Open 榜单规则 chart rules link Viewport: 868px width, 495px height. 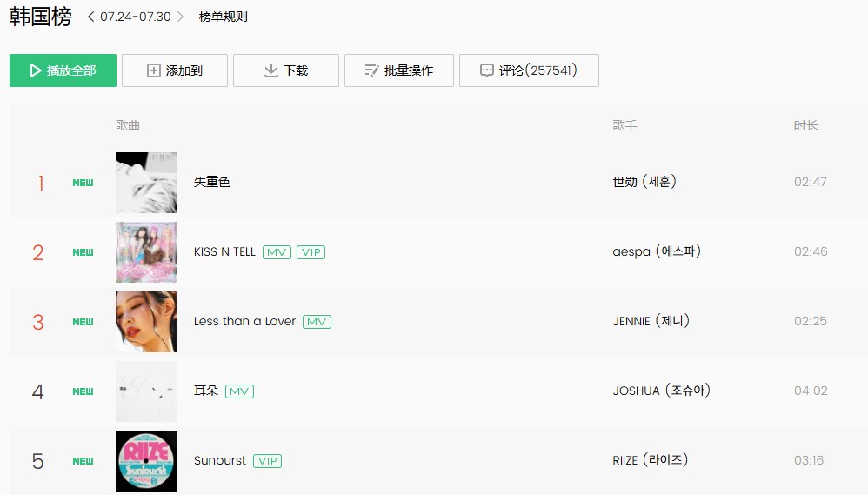(224, 17)
